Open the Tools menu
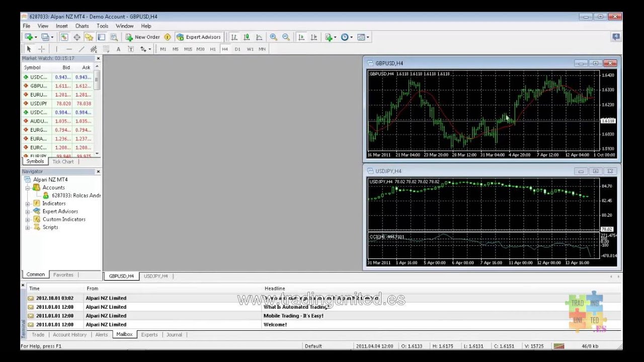Screen dimensions: 644x362 pyautogui.click(x=103, y=26)
